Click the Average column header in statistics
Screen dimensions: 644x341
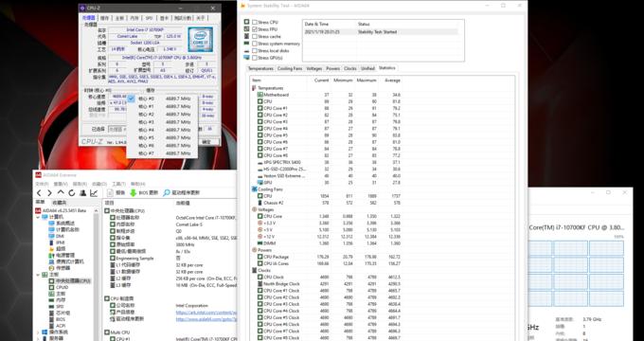(x=392, y=81)
